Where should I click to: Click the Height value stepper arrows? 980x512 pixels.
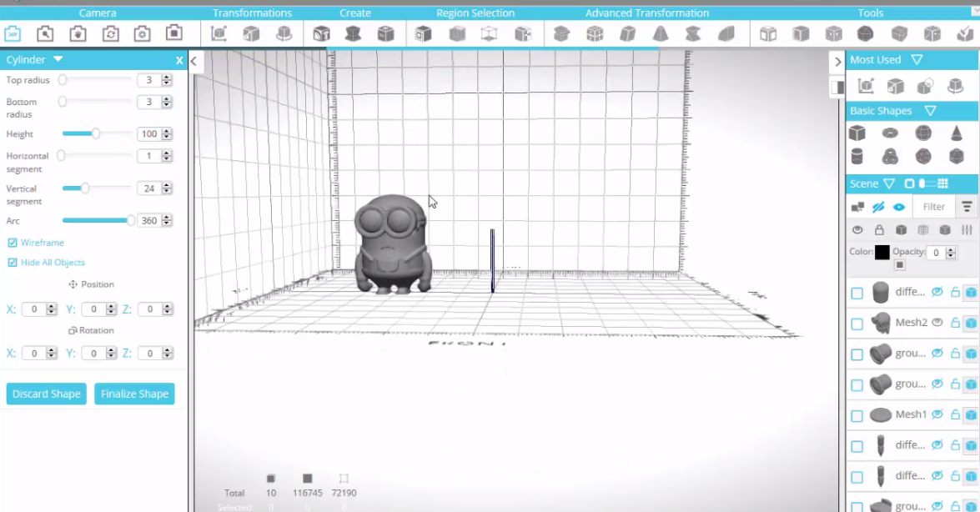[167, 133]
